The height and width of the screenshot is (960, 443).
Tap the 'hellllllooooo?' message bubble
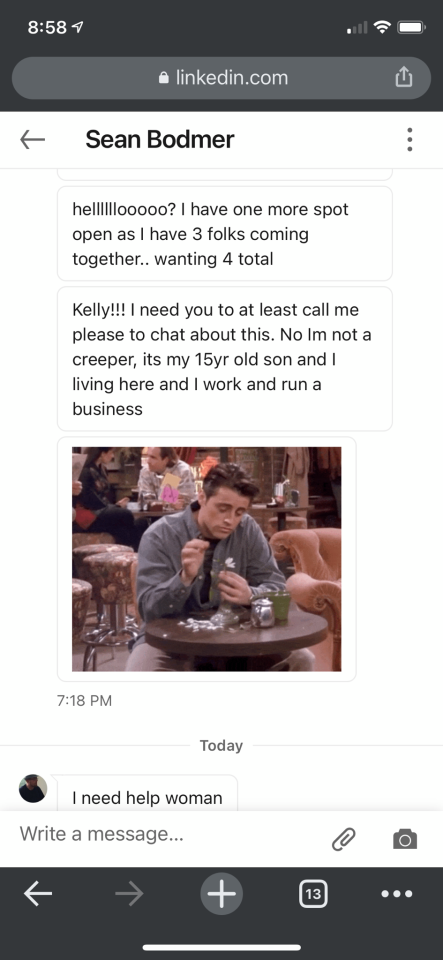225,233
